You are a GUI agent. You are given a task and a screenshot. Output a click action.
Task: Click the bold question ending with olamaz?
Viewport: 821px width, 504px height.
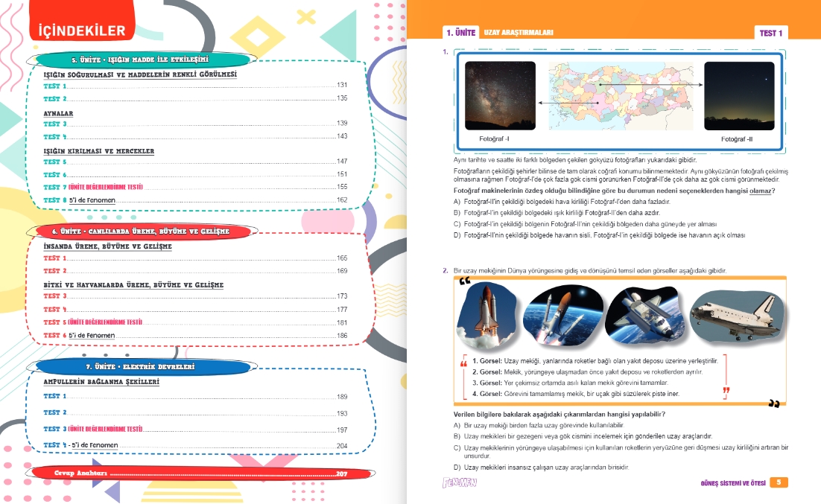click(x=614, y=191)
